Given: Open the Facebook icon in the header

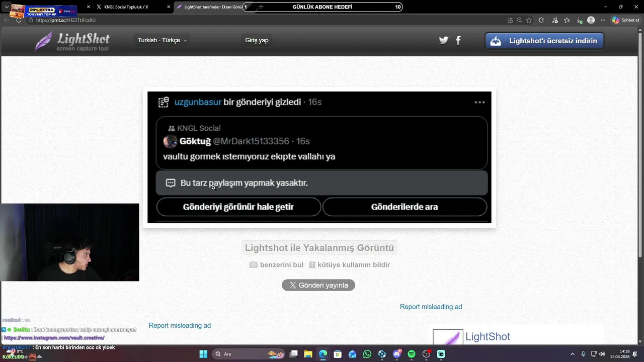Looking at the screenshot, I should 458,40.
